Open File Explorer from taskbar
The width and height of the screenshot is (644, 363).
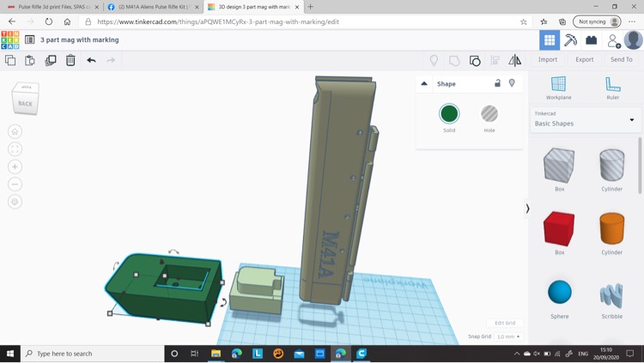[216, 354]
